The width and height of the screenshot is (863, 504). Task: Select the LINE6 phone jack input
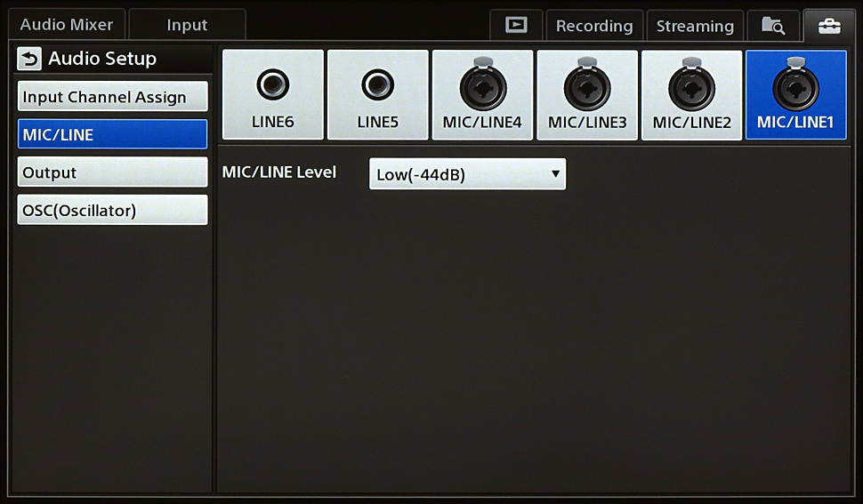point(272,95)
